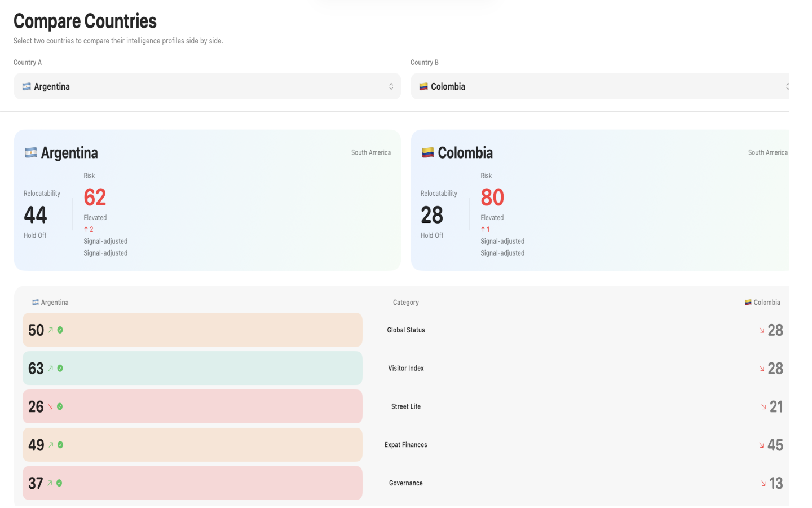The image size is (812, 508).
Task: Click down-trend arrow beside Colombia's 45
Action: click(x=762, y=445)
